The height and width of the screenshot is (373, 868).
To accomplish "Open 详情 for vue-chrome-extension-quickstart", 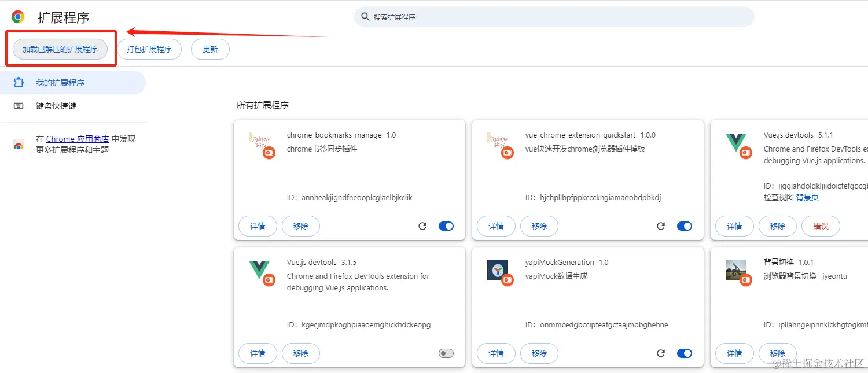I will pos(496,226).
